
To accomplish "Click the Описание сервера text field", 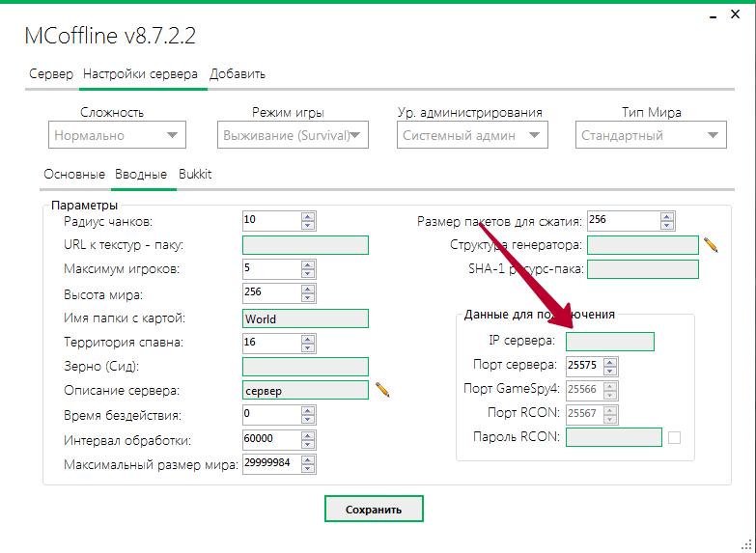I will (x=305, y=390).
